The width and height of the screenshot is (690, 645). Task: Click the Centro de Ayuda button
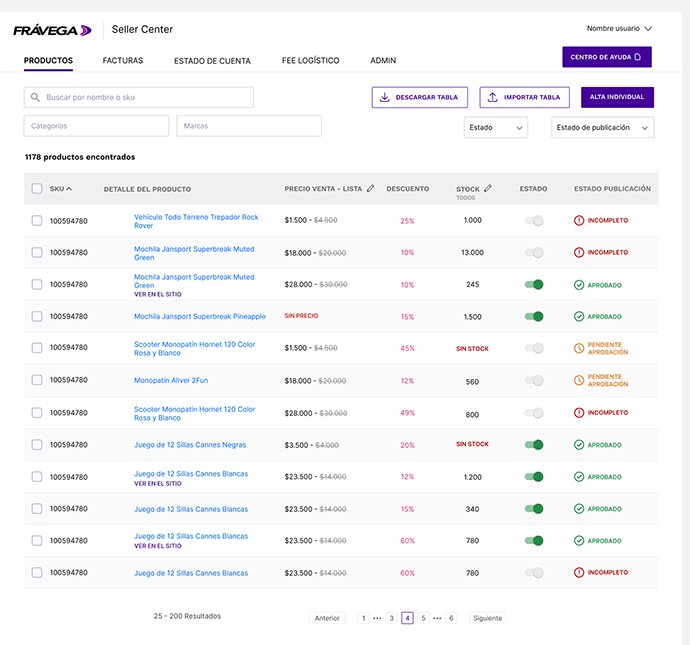pos(607,57)
